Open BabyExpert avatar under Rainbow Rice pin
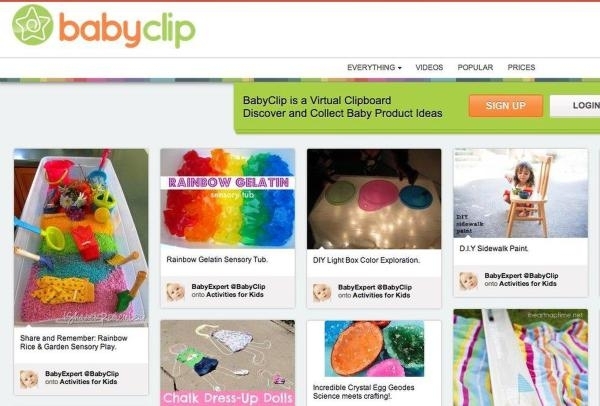The width and height of the screenshot is (600, 406). coord(29,379)
